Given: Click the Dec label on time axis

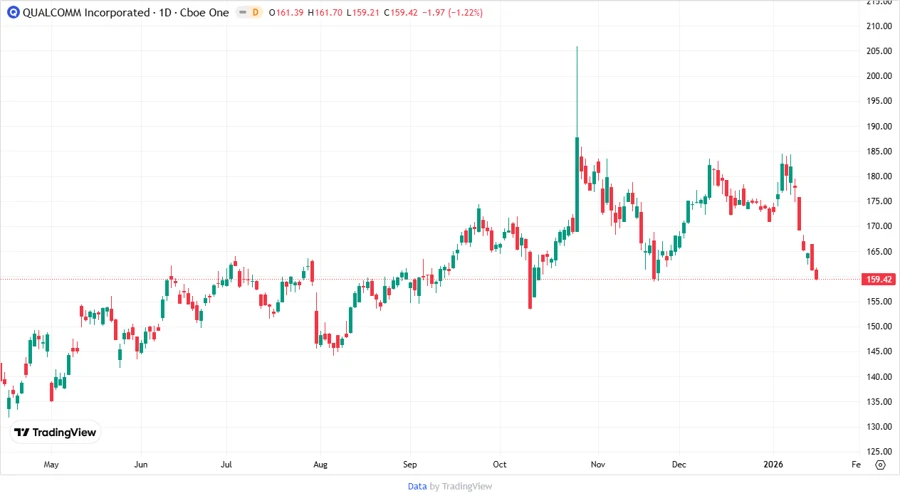Looking at the screenshot, I should 679,465.
